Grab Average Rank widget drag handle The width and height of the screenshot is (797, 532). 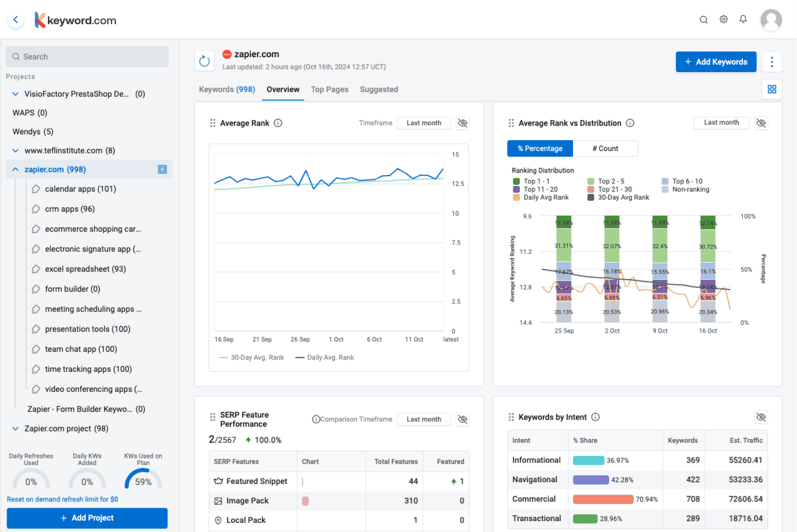213,123
